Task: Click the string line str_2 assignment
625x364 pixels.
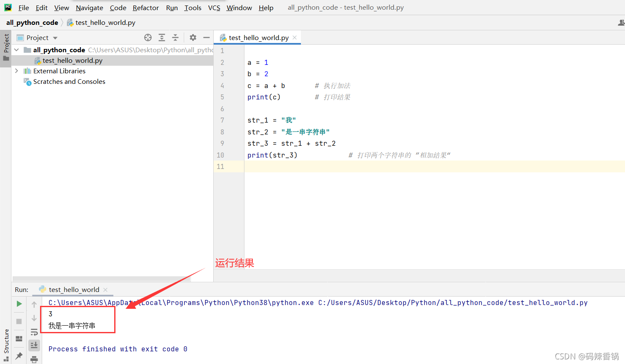Action: click(x=288, y=132)
